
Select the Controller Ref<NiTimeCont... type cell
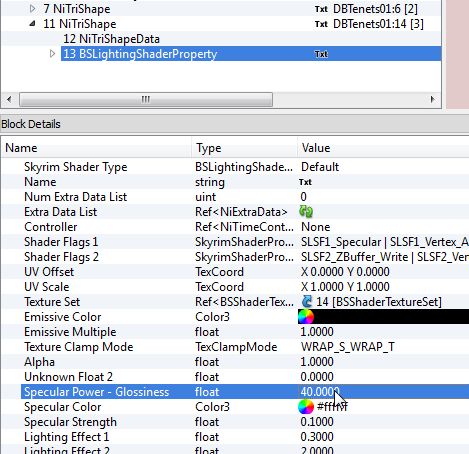[x=244, y=227]
